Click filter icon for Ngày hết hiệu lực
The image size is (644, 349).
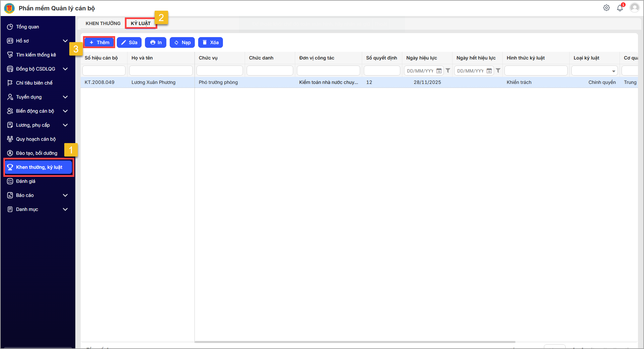tap(498, 71)
